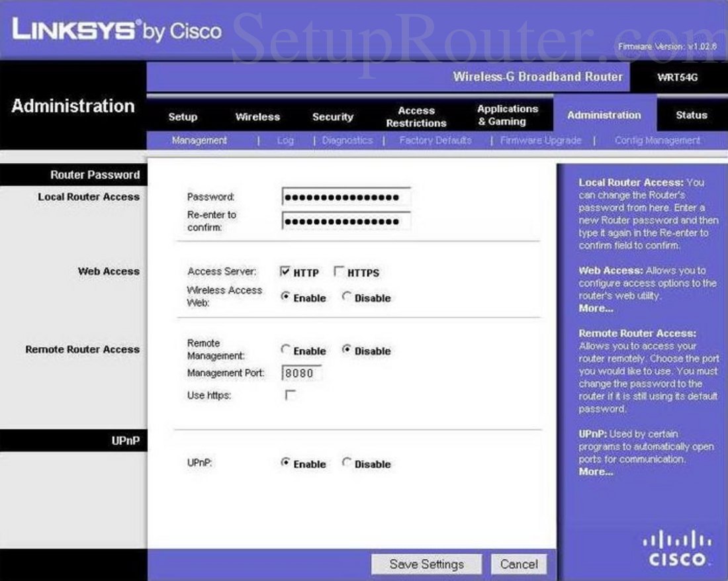Open the Firmware Upgrade sub-tab
Screen dimensions: 728x581
(541, 140)
